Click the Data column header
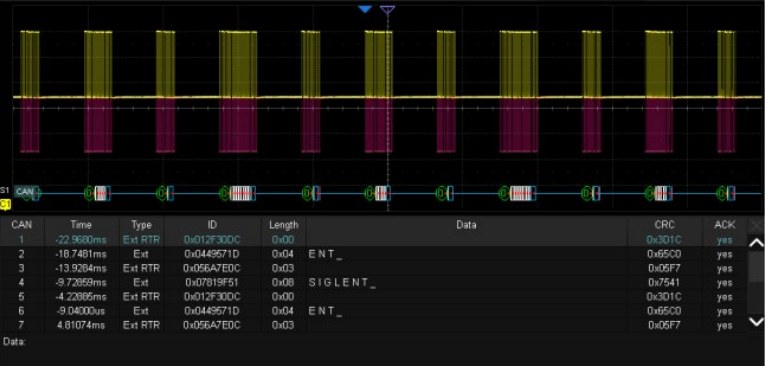The height and width of the screenshot is (366, 765). point(466,225)
